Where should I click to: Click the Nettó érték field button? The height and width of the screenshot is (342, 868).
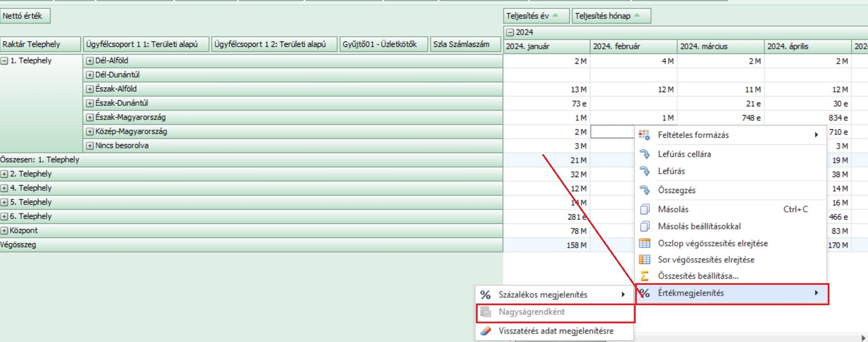tap(26, 16)
